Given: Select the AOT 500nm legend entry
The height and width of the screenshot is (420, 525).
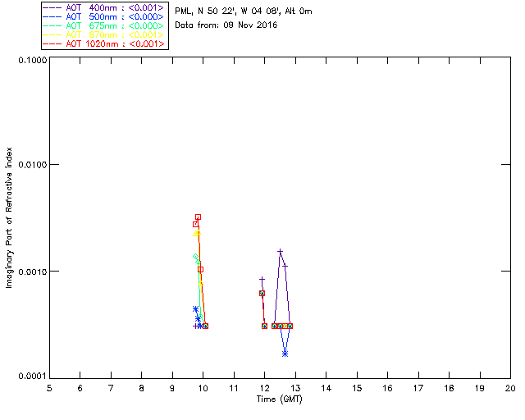Looking at the screenshot, I should tap(104, 16).
